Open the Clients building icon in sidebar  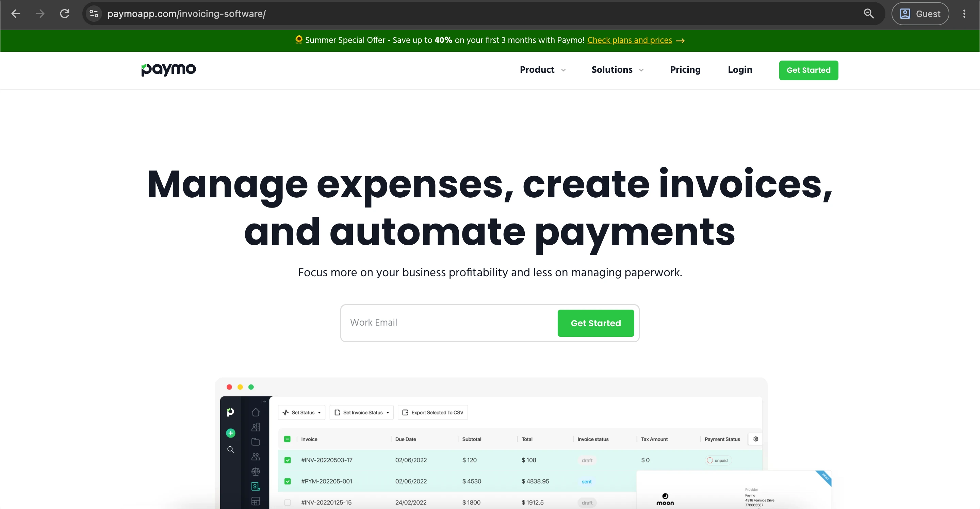click(x=256, y=427)
